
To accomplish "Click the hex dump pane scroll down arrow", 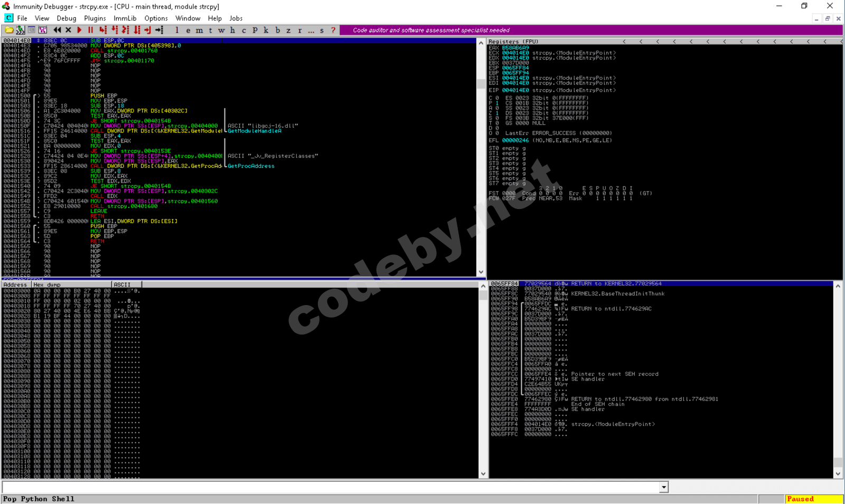I will tap(483, 474).
